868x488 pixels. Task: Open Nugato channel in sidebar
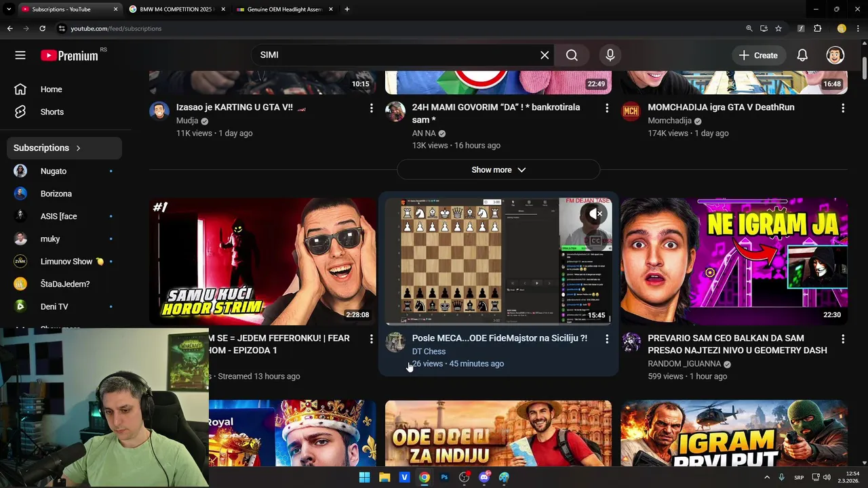pos(66,171)
